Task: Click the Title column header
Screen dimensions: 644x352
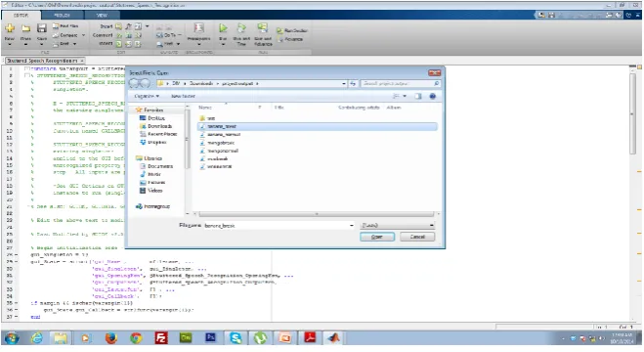Action: 279,108
